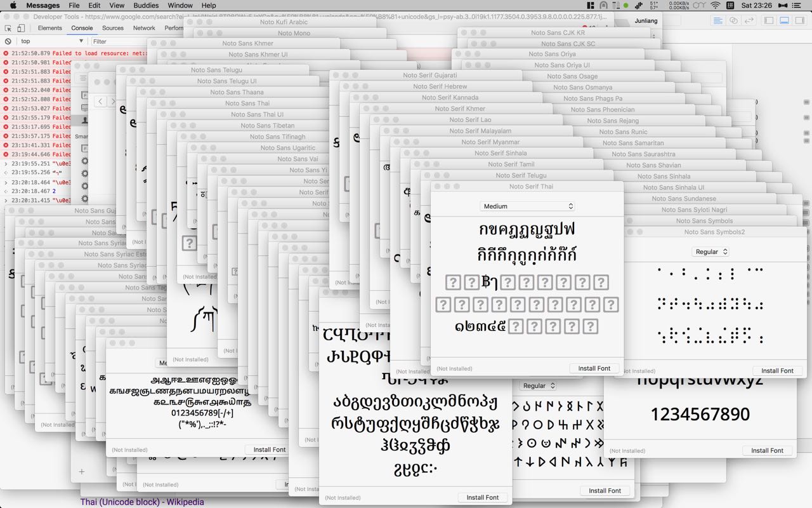Open Notification Center list icon

(801, 6)
